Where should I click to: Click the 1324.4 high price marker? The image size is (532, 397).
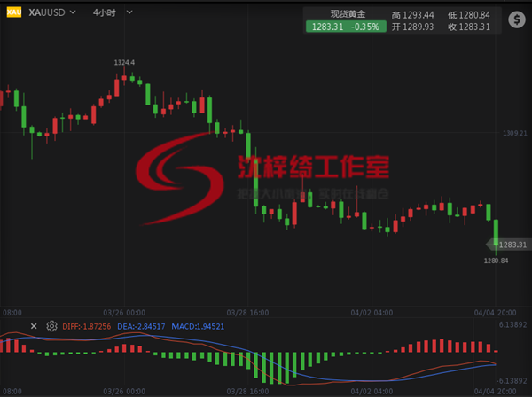(x=125, y=63)
